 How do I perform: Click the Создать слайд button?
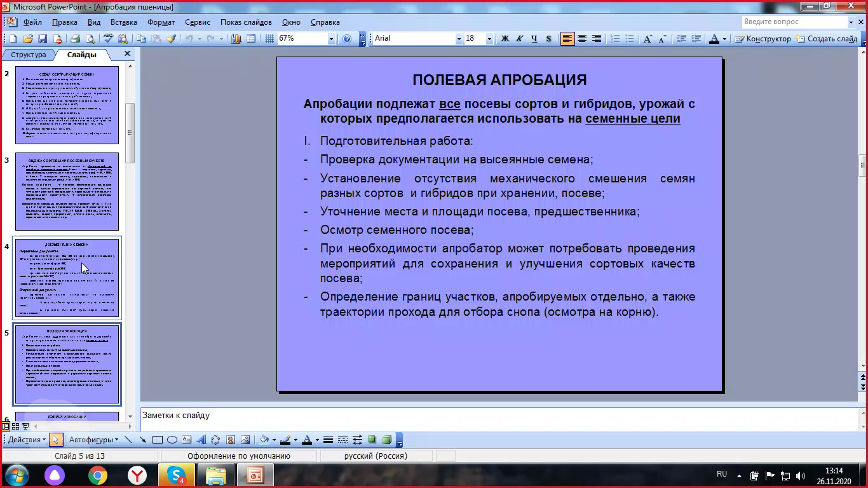click(826, 39)
